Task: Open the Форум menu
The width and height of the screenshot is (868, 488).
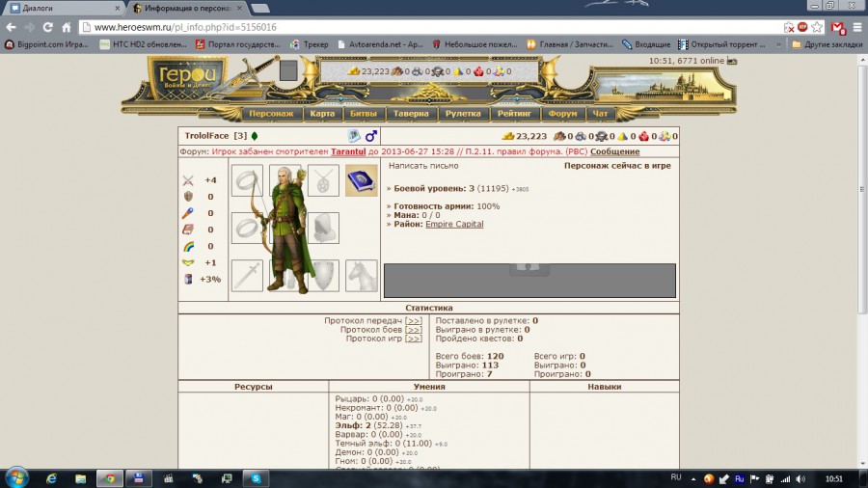Action: [x=562, y=114]
